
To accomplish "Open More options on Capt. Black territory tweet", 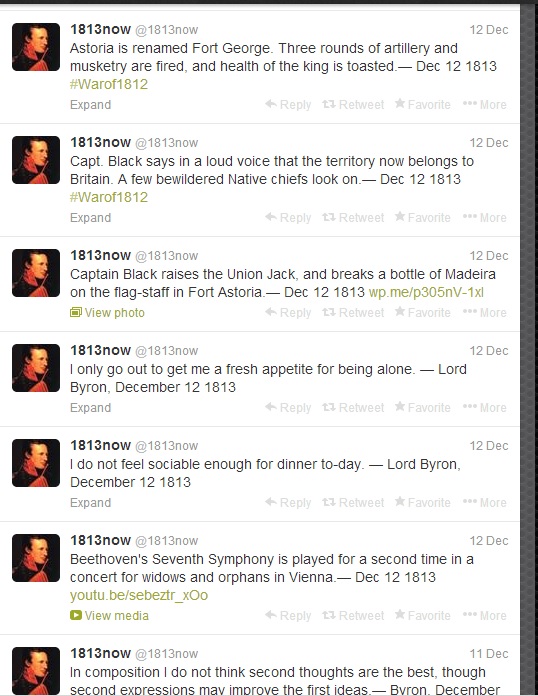I will 484,218.
